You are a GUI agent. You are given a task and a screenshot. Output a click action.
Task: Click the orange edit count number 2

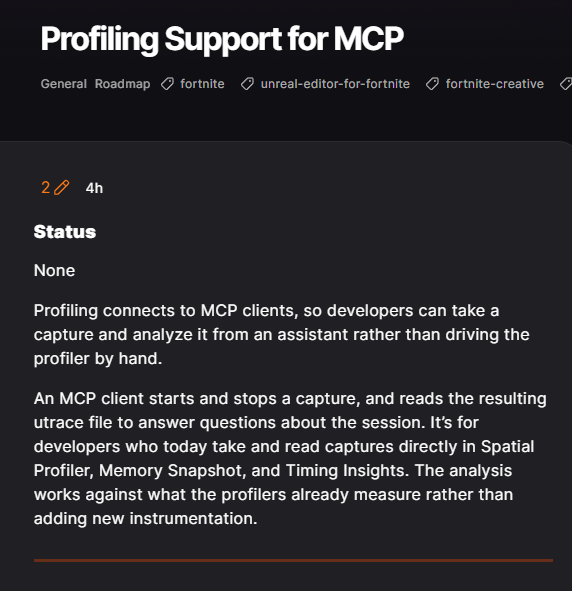(x=46, y=187)
